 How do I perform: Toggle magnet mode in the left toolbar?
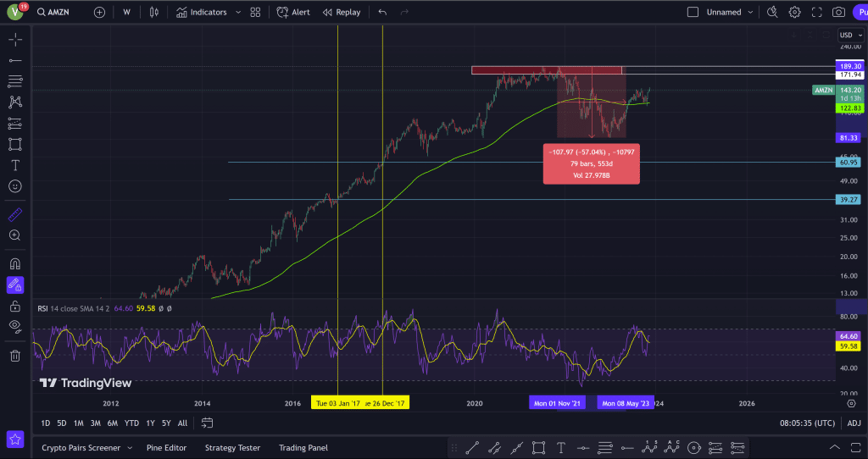coord(15,263)
